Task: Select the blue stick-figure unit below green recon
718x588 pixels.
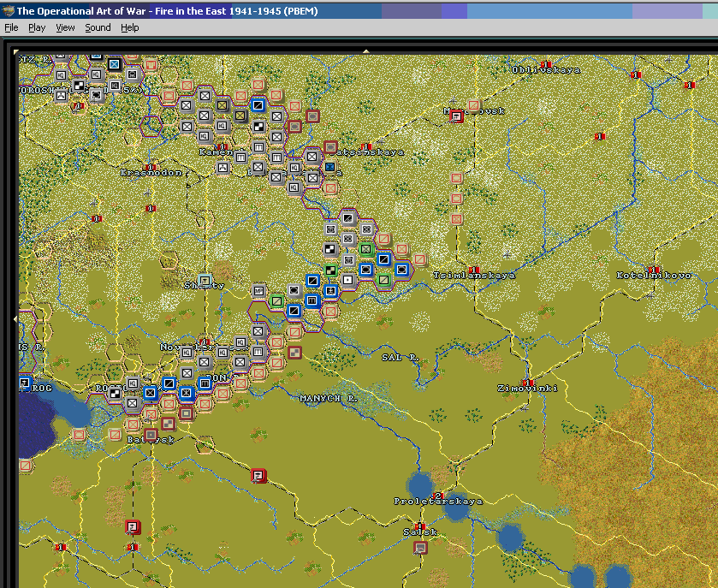Action: [330, 290]
